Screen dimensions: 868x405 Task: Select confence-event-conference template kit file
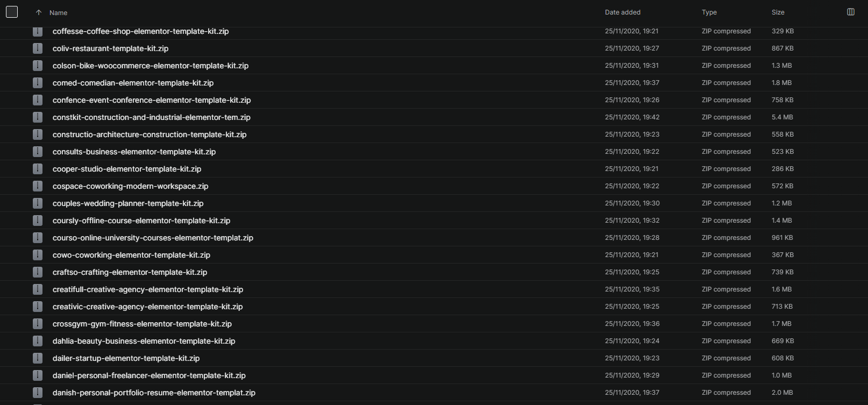point(152,100)
